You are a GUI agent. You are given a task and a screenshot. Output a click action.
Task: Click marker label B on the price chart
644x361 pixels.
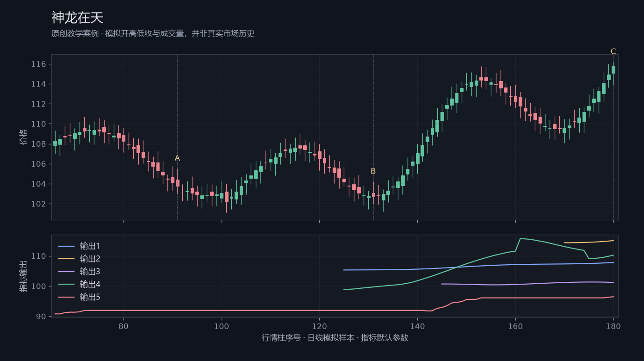click(x=373, y=171)
